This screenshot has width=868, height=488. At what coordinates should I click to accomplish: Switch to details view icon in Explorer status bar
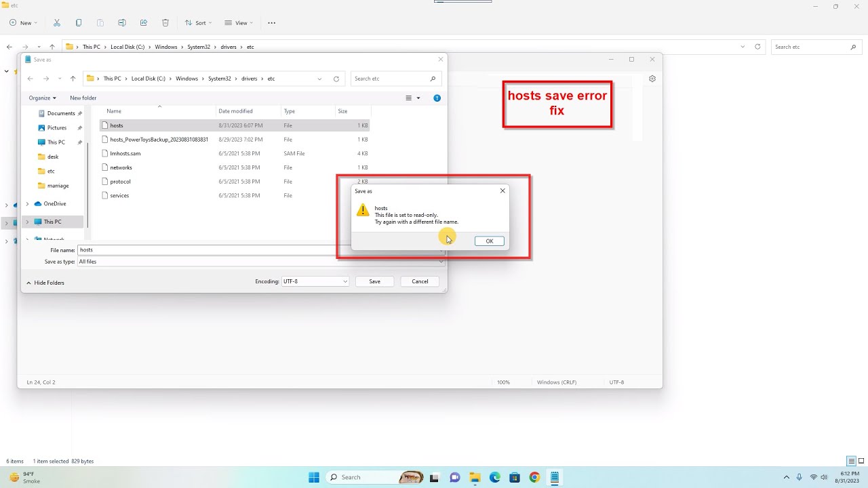(852, 462)
